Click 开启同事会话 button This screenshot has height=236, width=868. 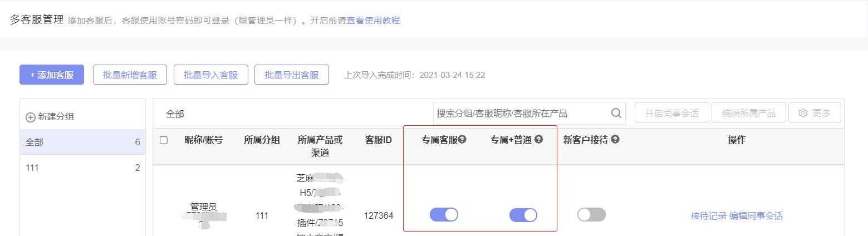[x=671, y=113]
